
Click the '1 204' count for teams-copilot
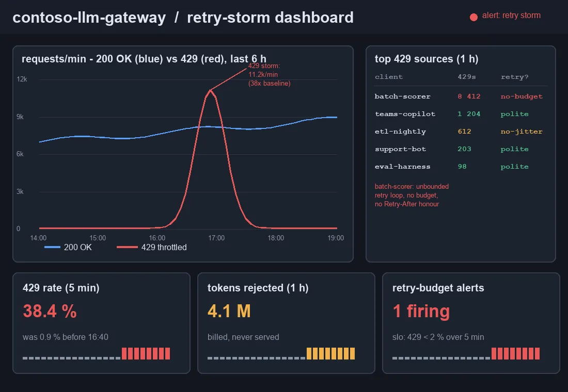[x=469, y=114]
